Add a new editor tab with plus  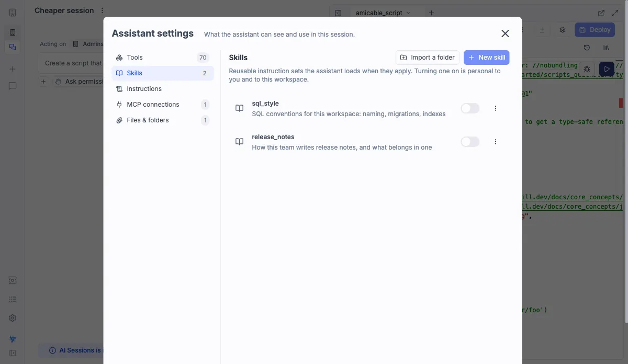point(431,13)
